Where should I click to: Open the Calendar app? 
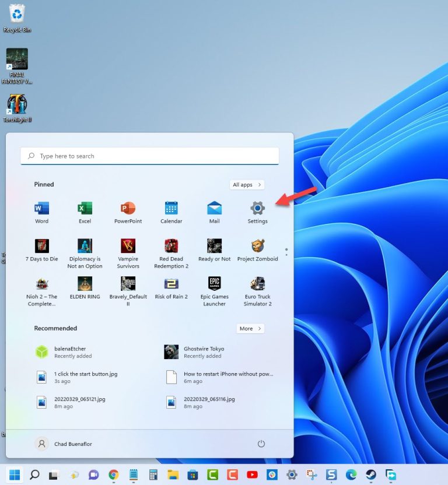[x=171, y=213]
